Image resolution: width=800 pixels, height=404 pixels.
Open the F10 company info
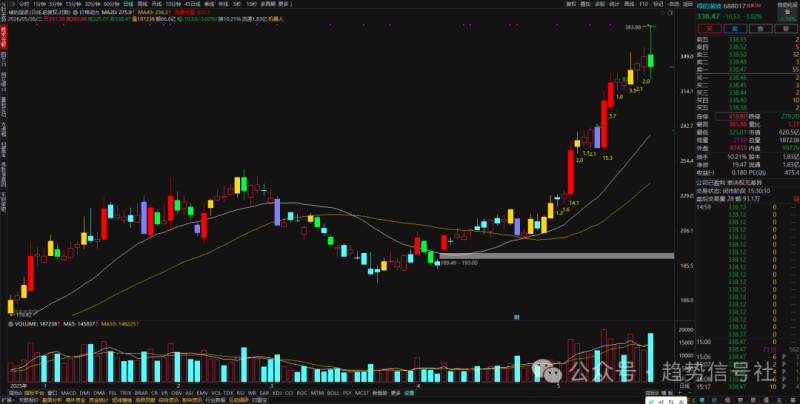644,4
